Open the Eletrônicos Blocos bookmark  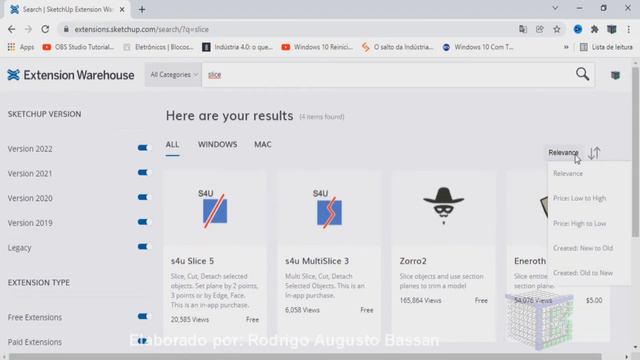[x=158, y=47]
